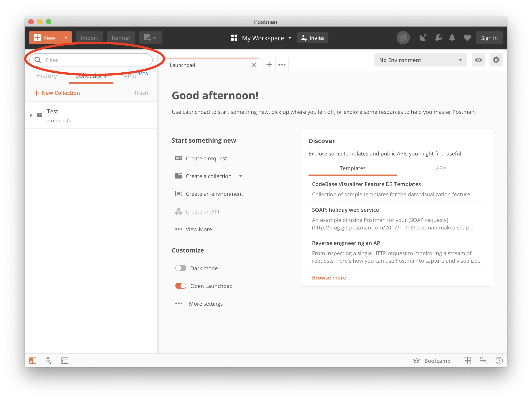Image resolution: width=532 pixels, height=400 pixels.
Task: Close the Launchpad tab
Action: pyautogui.click(x=254, y=65)
